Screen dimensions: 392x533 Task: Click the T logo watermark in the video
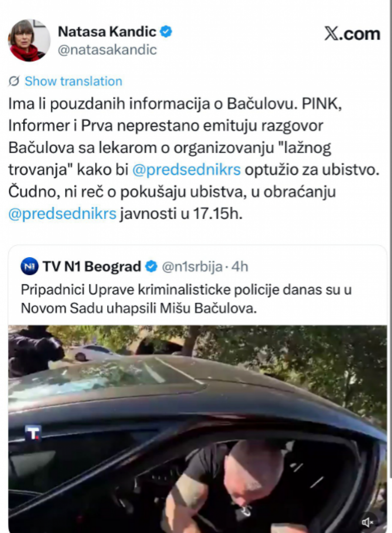point(33,433)
